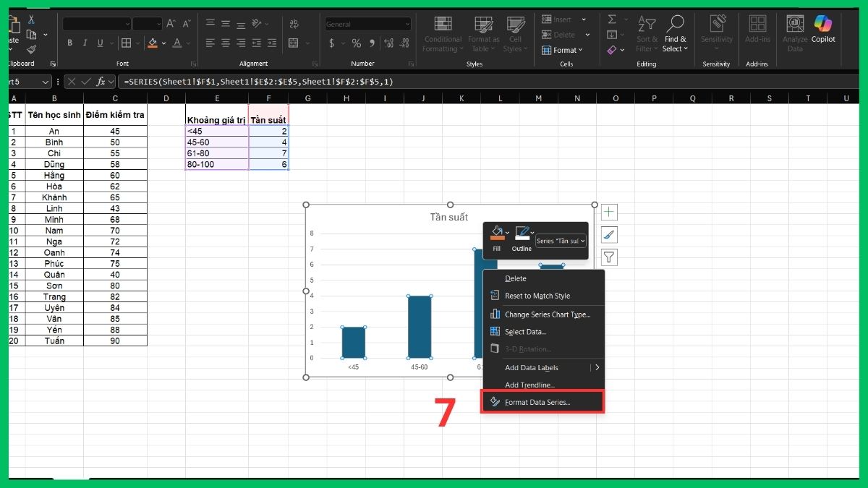The height and width of the screenshot is (488, 868).
Task: Toggle bold formatting
Action: tap(69, 43)
